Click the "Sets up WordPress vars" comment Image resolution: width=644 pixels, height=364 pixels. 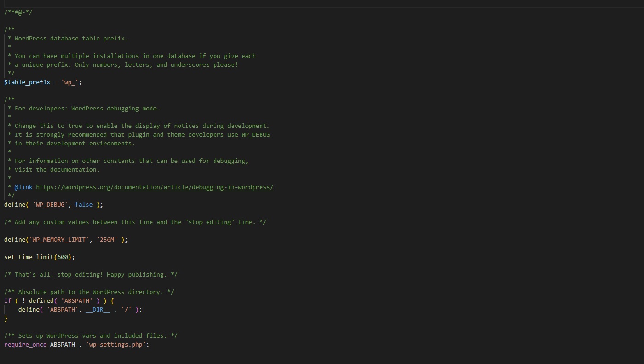(x=91, y=336)
